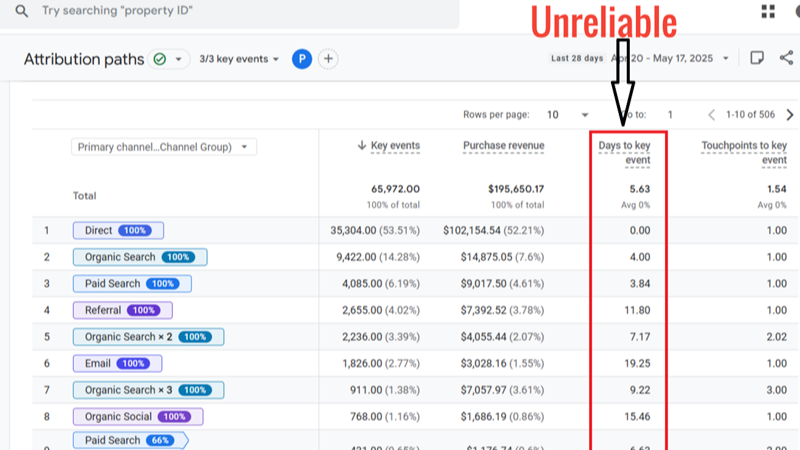Click the 2,236.00 (3.39%) cell

click(x=381, y=337)
